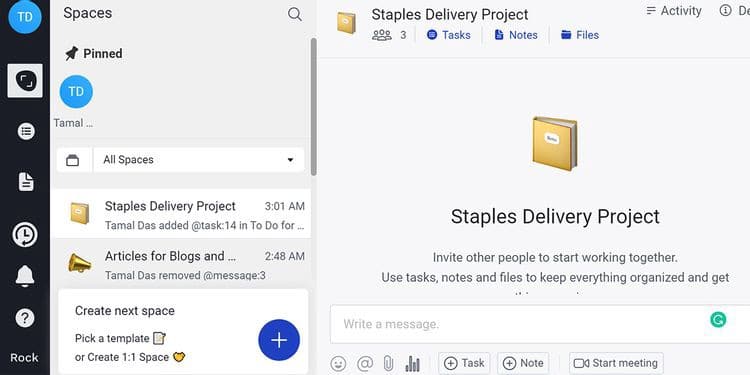Click the 3:01 AM timestamp
The height and width of the screenshot is (375, 750).
[x=285, y=206]
